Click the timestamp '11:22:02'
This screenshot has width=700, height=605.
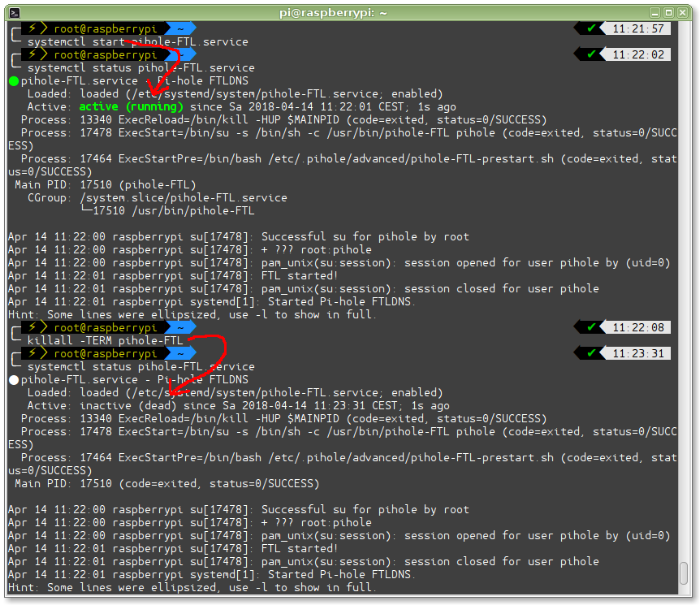(x=638, y=55)
